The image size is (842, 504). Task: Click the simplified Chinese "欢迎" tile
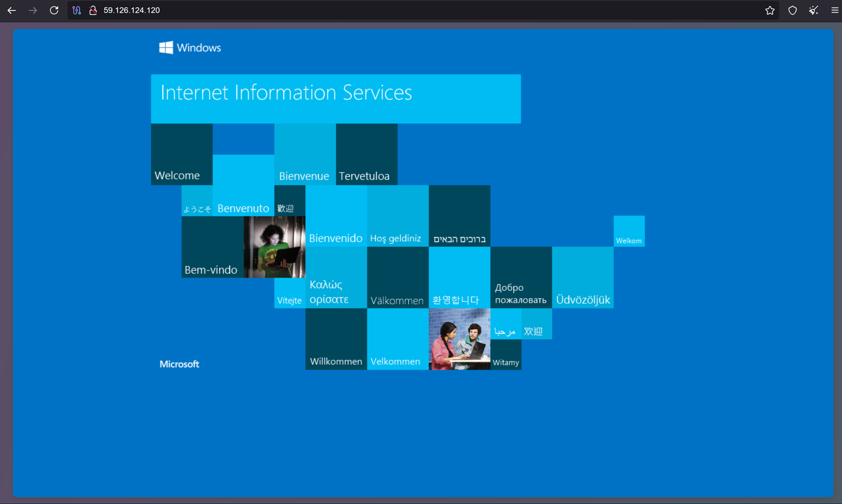pos(537,324)
